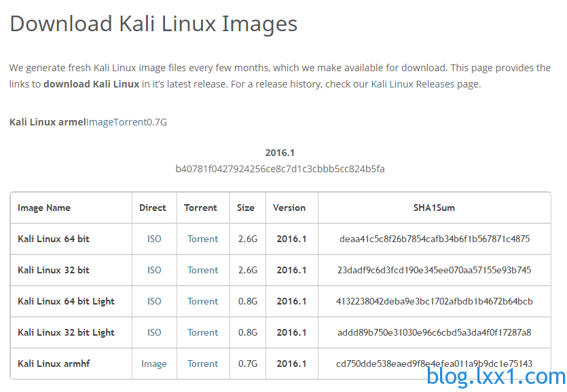Open the Torrent link for Kali Linux 32 bit
Image resolution: width=567 pixels, height=392 pixels.
point(202,270)
